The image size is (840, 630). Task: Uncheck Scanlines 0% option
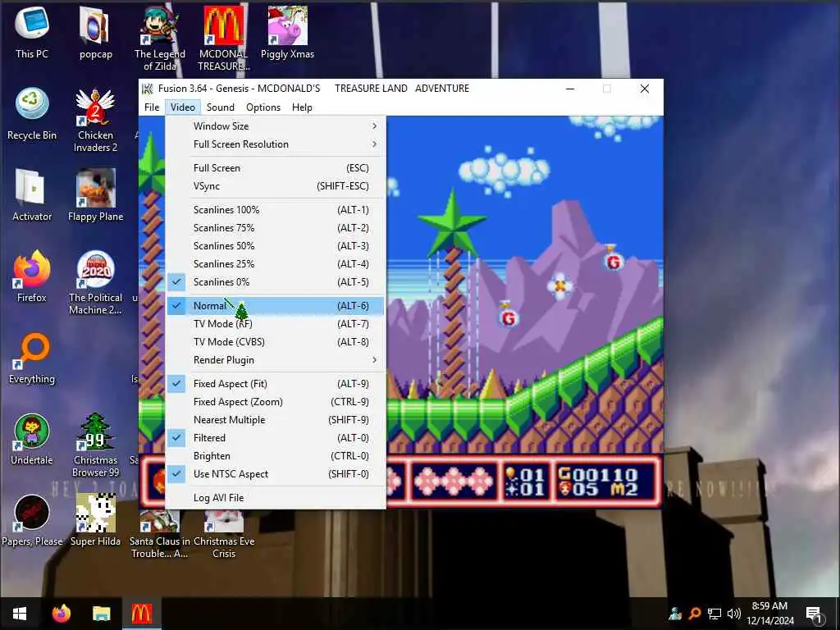(276, 282)
